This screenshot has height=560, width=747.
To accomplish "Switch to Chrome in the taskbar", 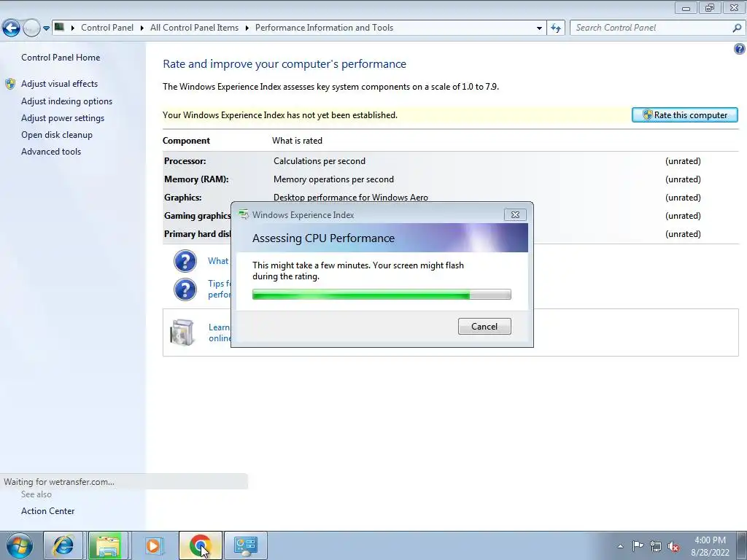I will point(200,545).
